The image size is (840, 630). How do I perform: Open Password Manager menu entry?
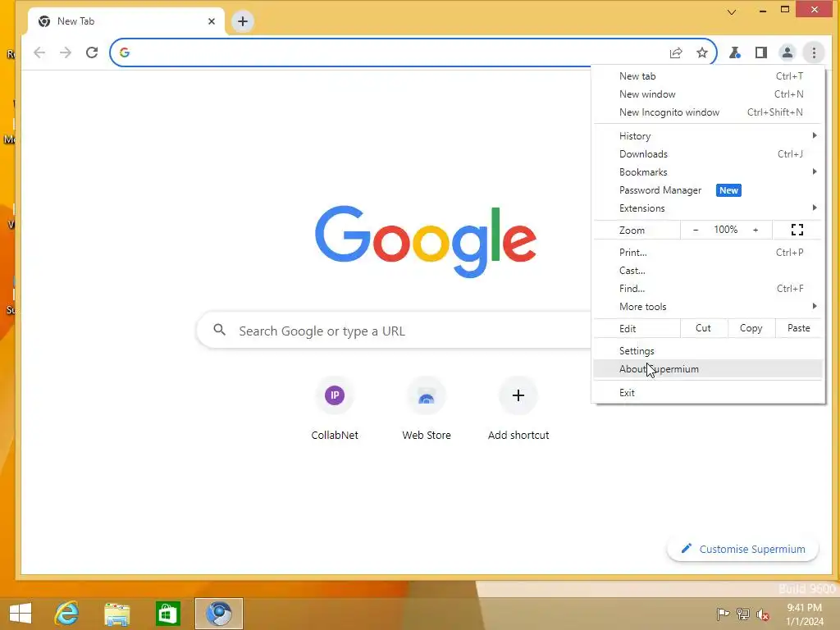pyautogui.click(x=708, y=190)
